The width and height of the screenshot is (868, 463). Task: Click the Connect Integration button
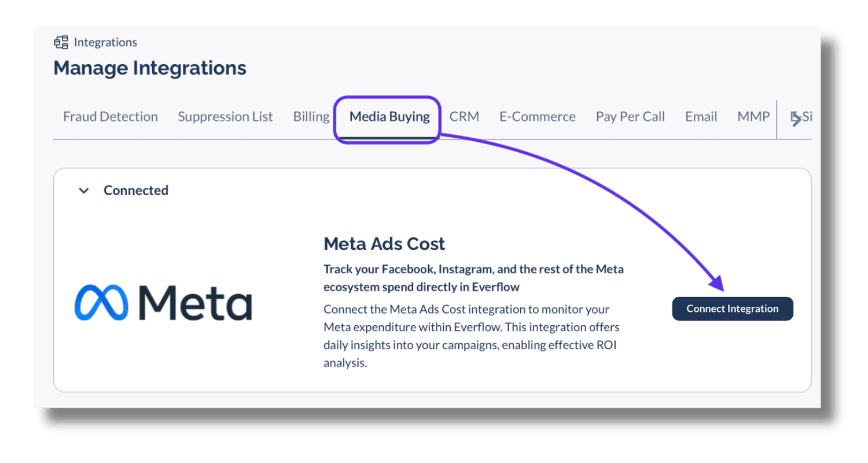733,308
